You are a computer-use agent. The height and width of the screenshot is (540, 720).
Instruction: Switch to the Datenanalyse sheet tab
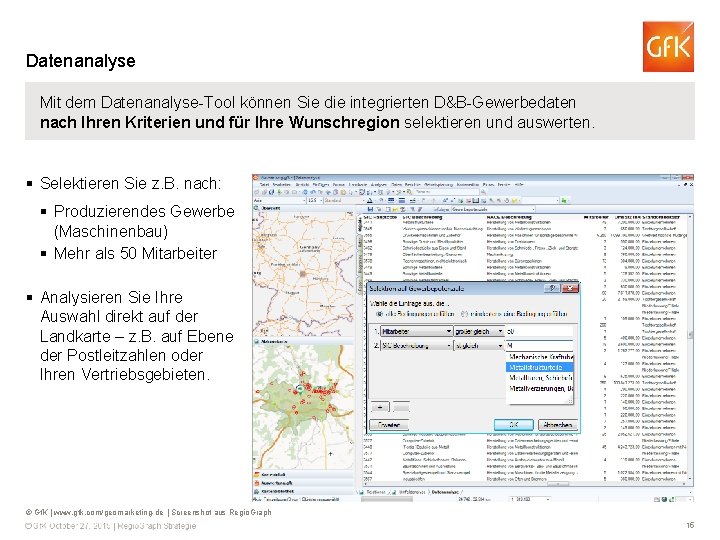click(445, 492)
